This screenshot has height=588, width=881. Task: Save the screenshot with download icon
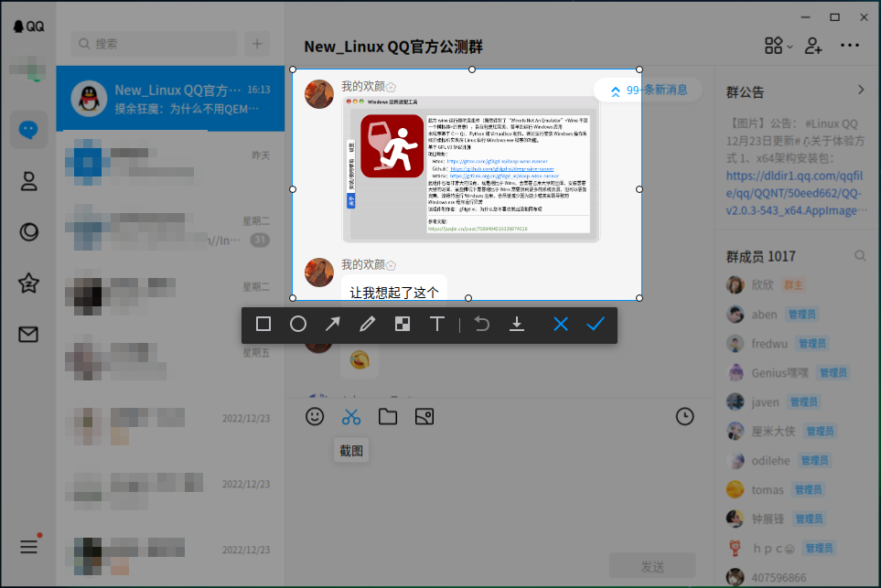tap(517, 324)
